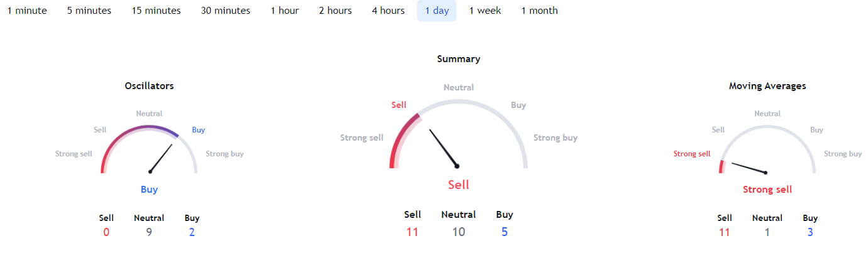Select the 1 minute timeframe tab
868x253 pixels.
point(27,11)
